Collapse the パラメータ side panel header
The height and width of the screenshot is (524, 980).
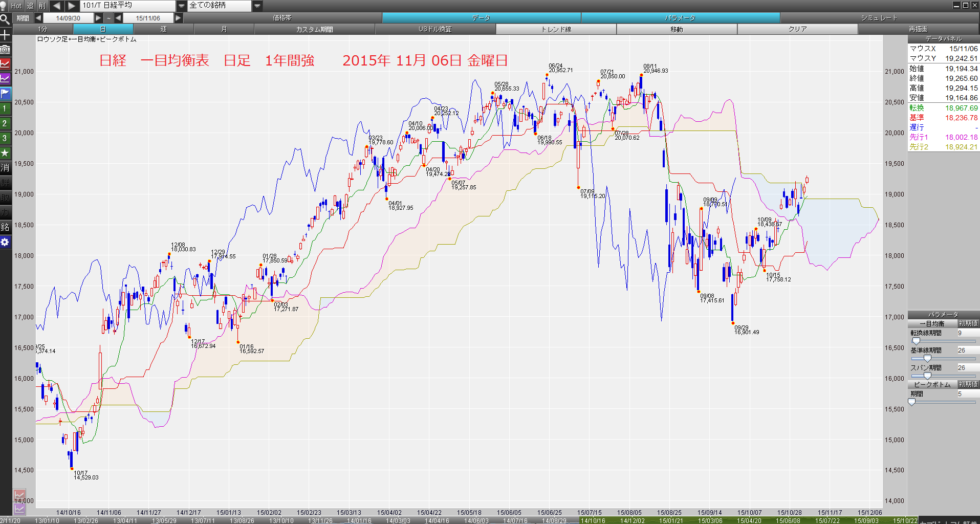[943, 315]
